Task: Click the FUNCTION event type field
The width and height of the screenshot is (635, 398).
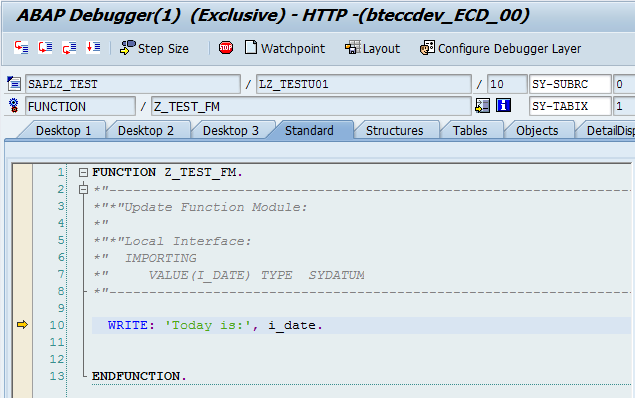Action: [x=80, y=106]
